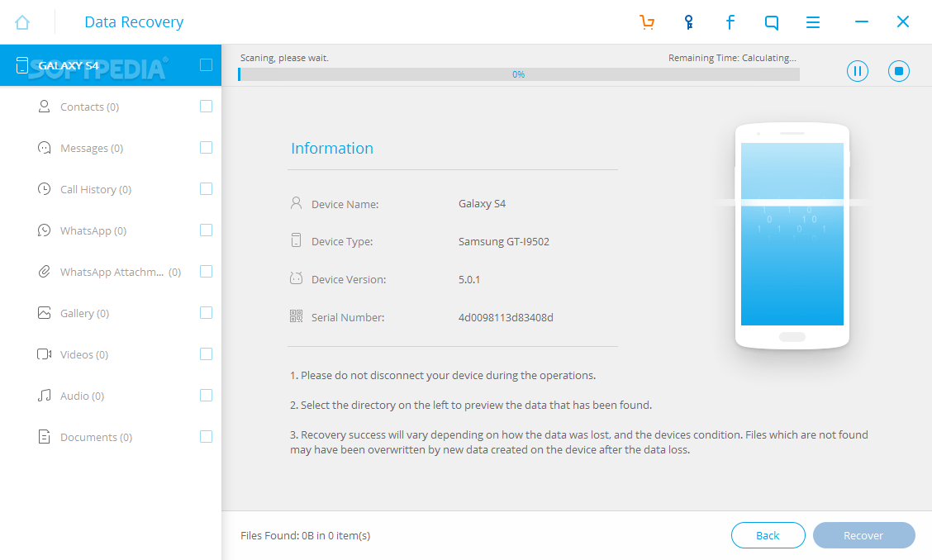Select the Documents checkbox
This screenshot has height=560, width=932.
207,437
